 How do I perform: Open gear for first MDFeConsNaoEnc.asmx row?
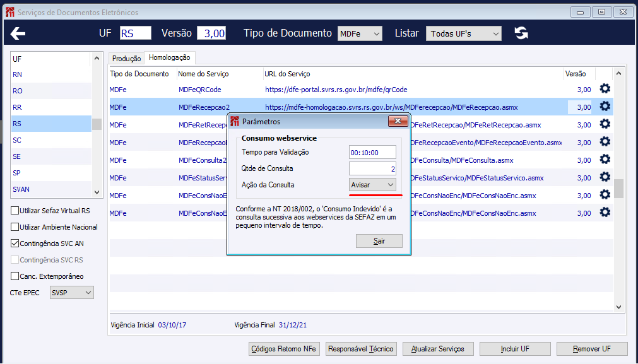pos(605,195)
